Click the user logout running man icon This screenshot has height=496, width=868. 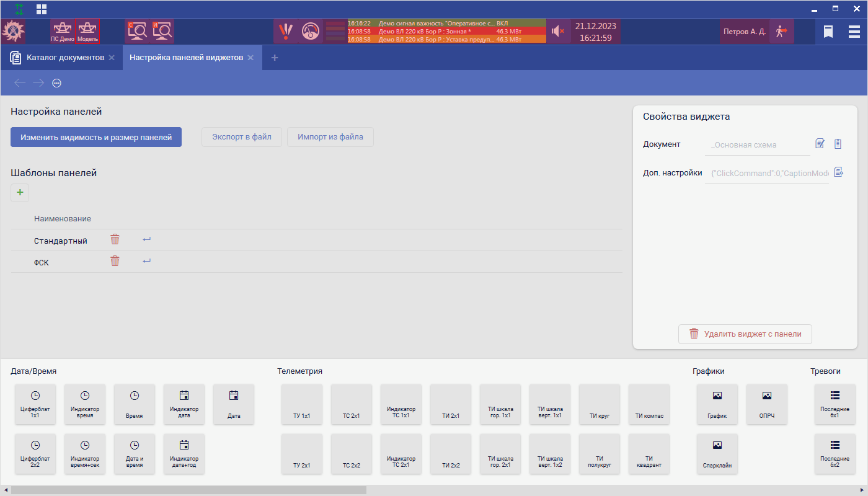tap(781, 31)
